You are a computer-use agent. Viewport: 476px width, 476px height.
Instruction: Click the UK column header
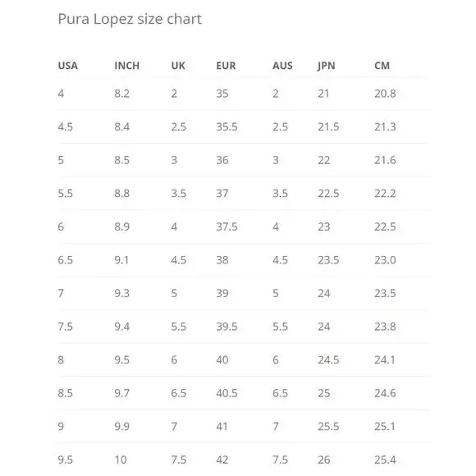(178, 66)
